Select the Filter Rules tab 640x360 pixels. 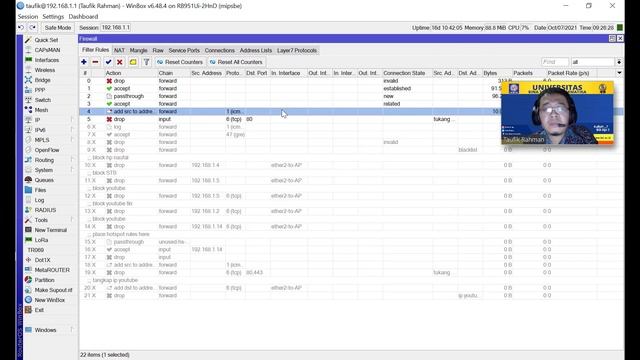(96, 50)
